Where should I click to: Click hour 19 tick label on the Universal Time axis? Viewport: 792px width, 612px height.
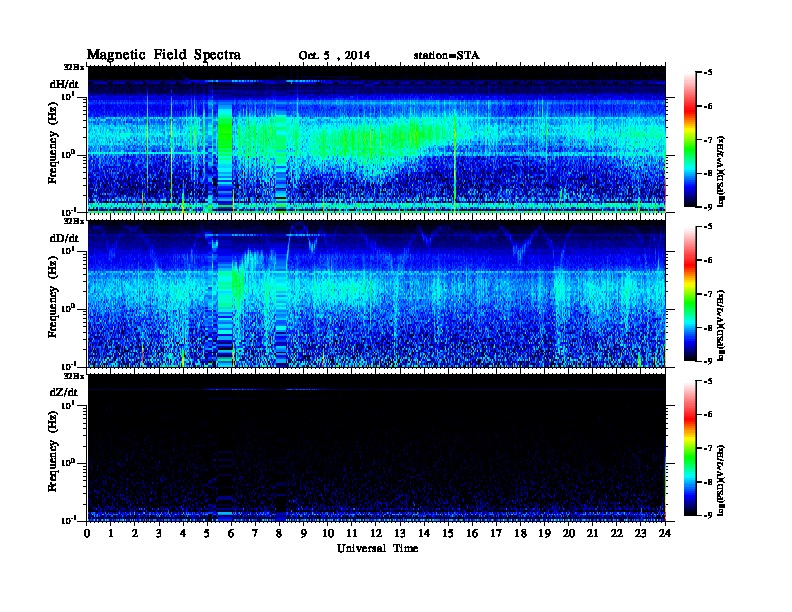544,534
